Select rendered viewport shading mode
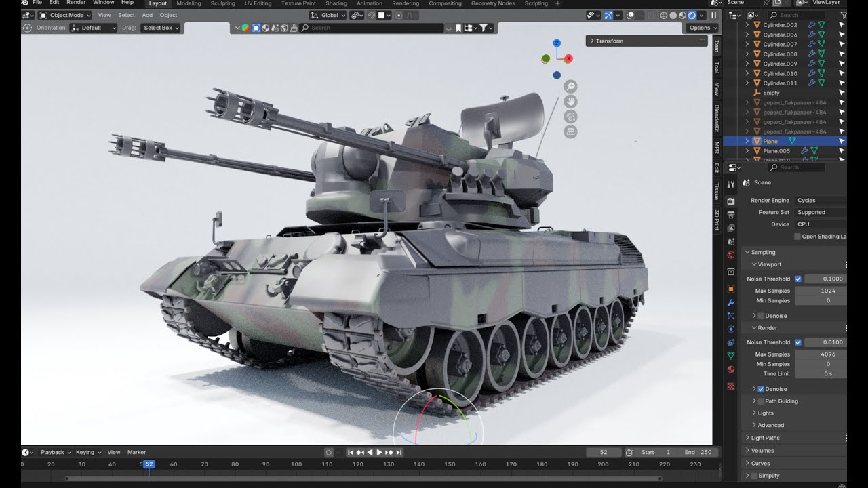This screenshot has height=488, width=868. [692, 15]
